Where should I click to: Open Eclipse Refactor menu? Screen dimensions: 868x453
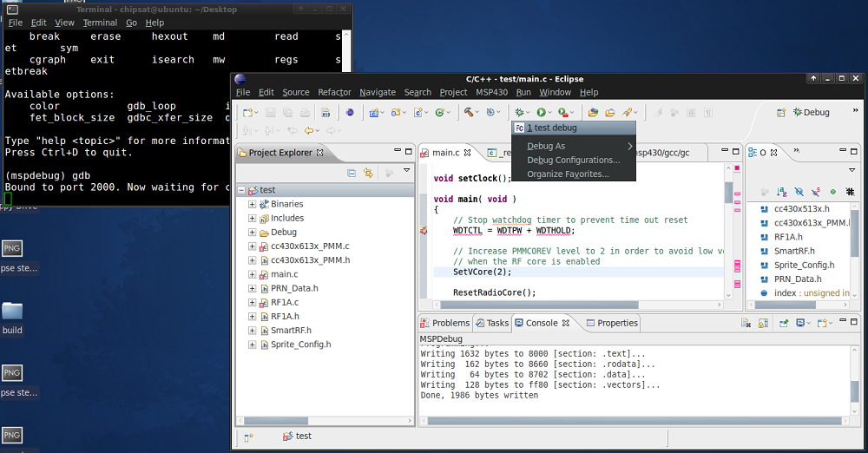334,93
